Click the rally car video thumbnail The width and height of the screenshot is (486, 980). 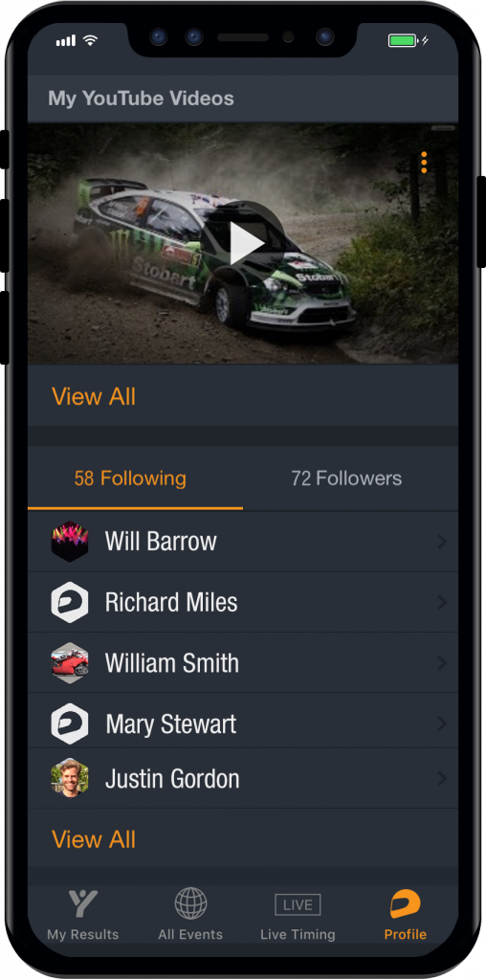[243, 243]
